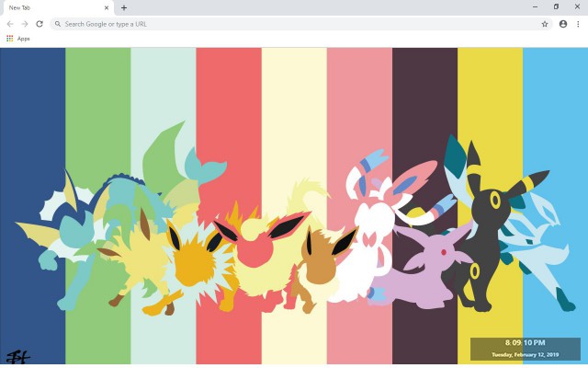Open the Chrome three-dot menu

tap(578, 24)
